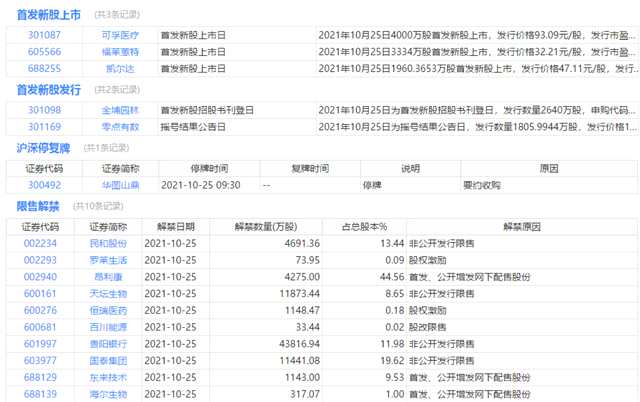Click the 复牌时间 column header
The image size is (640, 402).
310,169
